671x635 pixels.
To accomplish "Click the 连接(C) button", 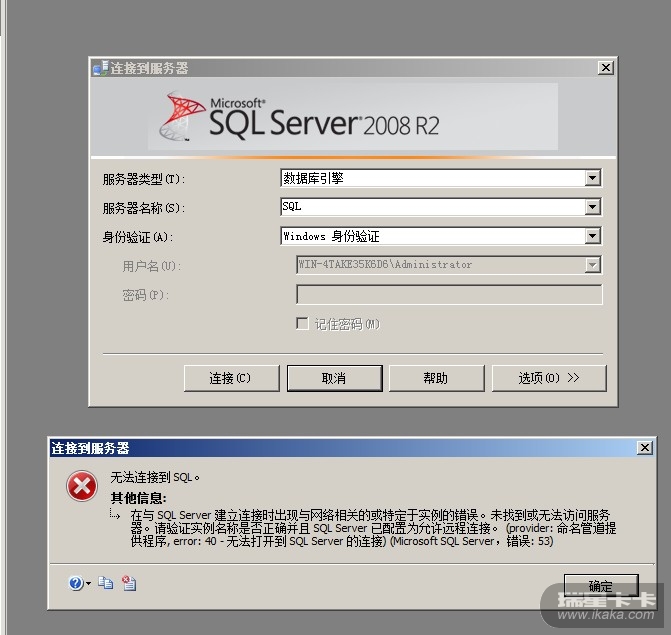I will [x=232, y=378].
